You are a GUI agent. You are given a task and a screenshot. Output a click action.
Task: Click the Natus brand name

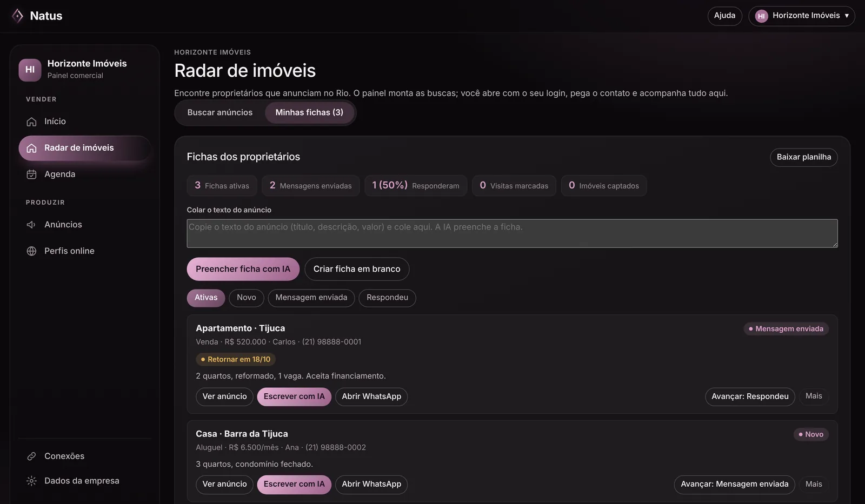46,16
